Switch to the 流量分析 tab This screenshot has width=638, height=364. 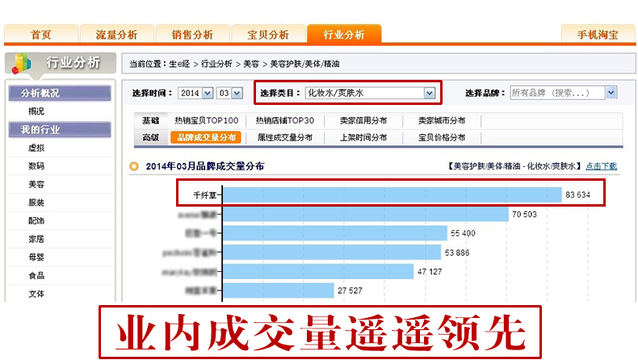click(x=117, y=34)
